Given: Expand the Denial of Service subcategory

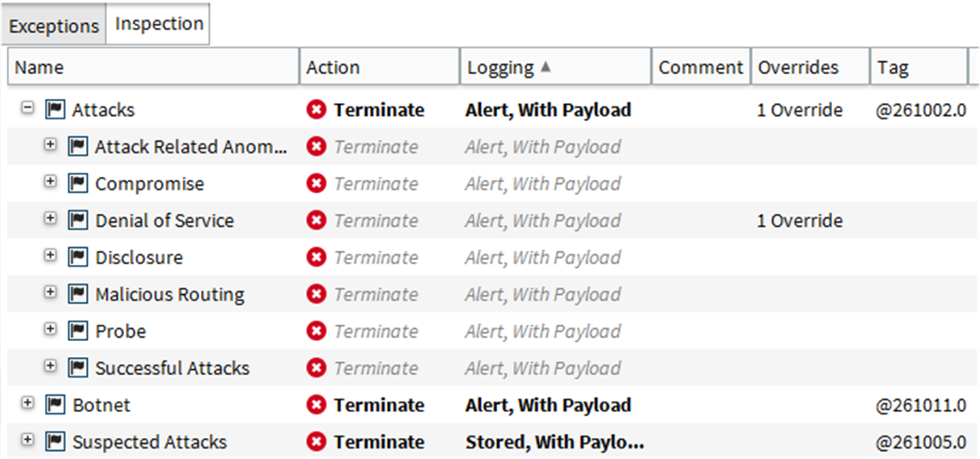Looking at the screenshot, I should click(x=50, y=219).
